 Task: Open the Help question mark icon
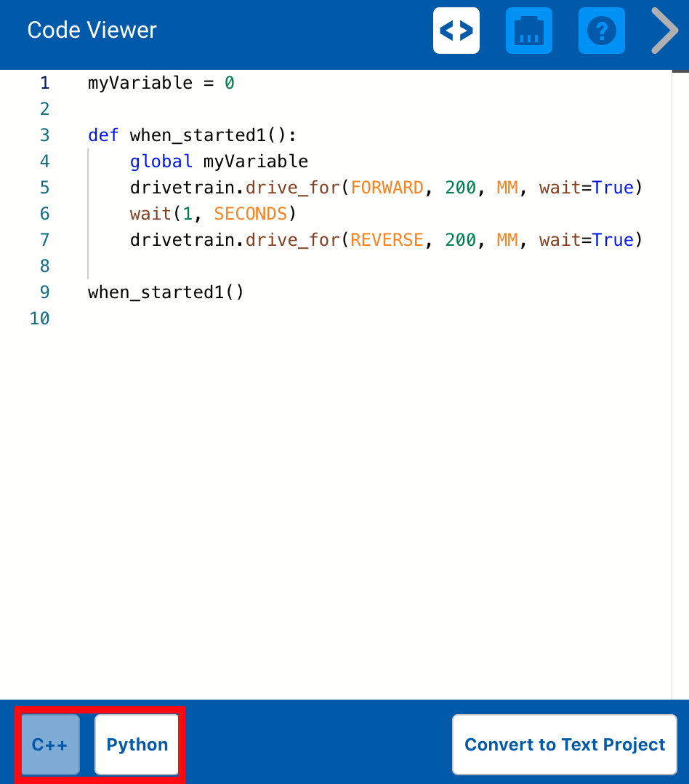pyautogui.click(x=601, y=31)
